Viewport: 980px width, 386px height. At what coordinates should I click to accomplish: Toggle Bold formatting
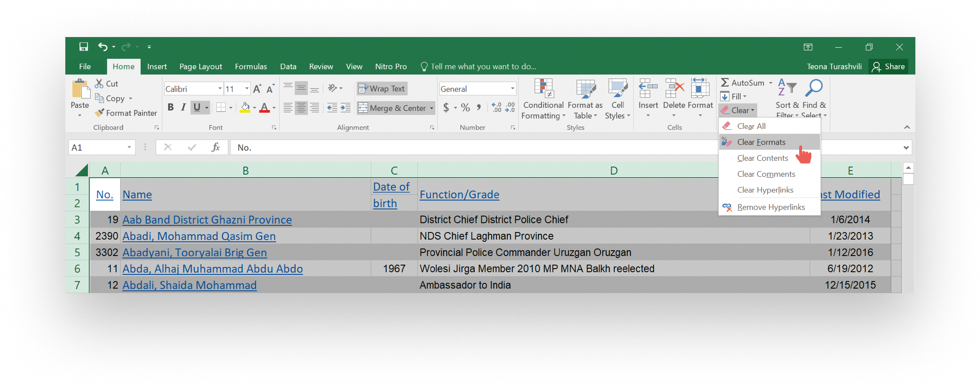click(x=170, y=108)
